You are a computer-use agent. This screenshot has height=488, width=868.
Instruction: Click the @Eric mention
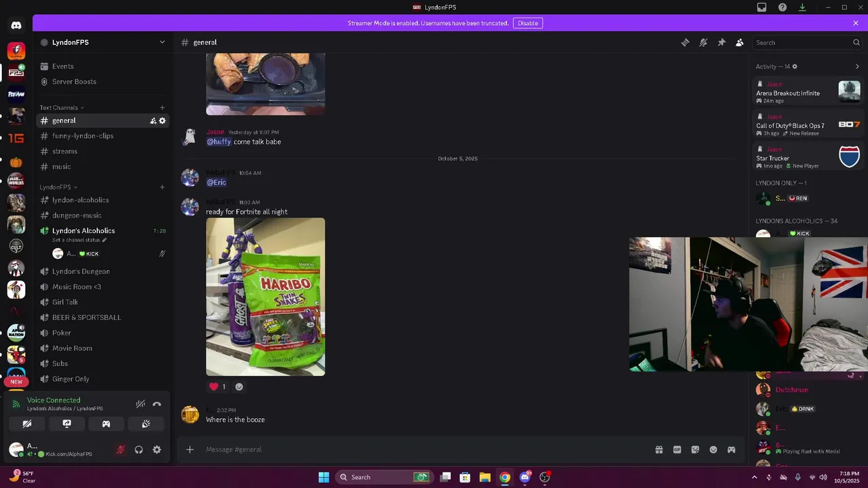coord(216,182)
